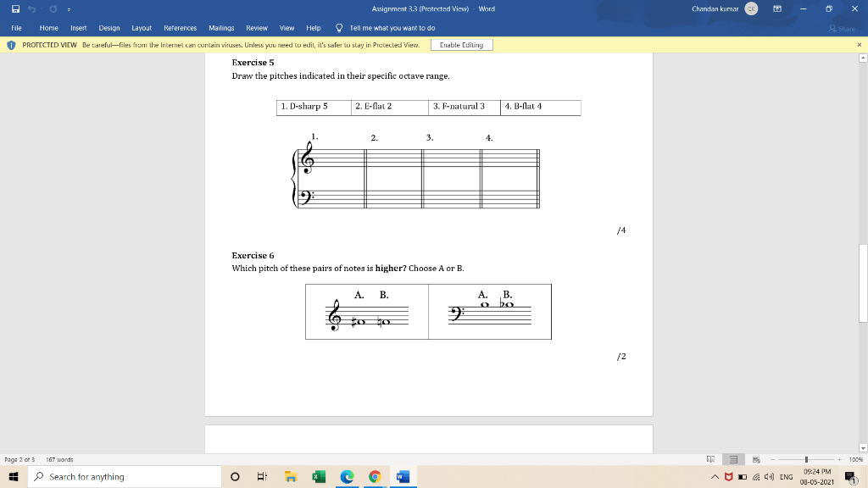Click the Redo icon in quick access
The width and height of the screenshot is (868, 488).
[x=53, y=8]
